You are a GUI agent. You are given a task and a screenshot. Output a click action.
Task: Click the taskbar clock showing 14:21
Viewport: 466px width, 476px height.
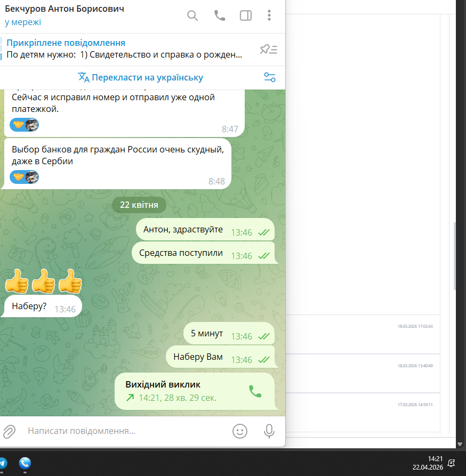428,463
